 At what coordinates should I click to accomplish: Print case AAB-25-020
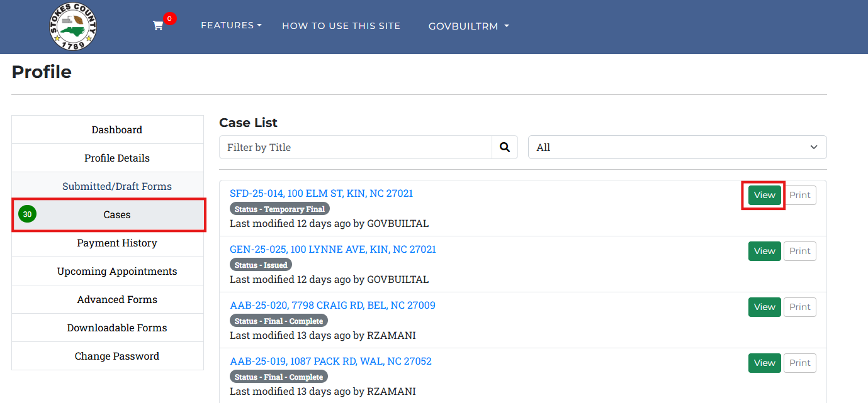pos(800,307)
